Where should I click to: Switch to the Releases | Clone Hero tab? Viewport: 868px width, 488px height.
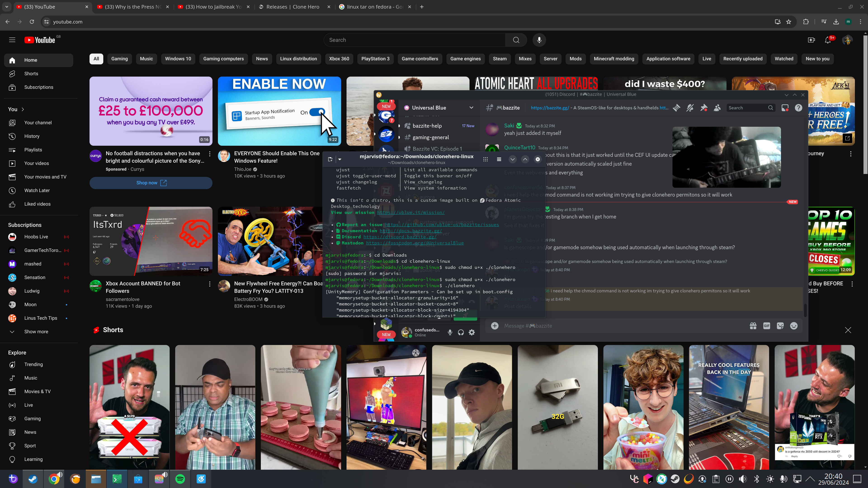tap(292, 7)
